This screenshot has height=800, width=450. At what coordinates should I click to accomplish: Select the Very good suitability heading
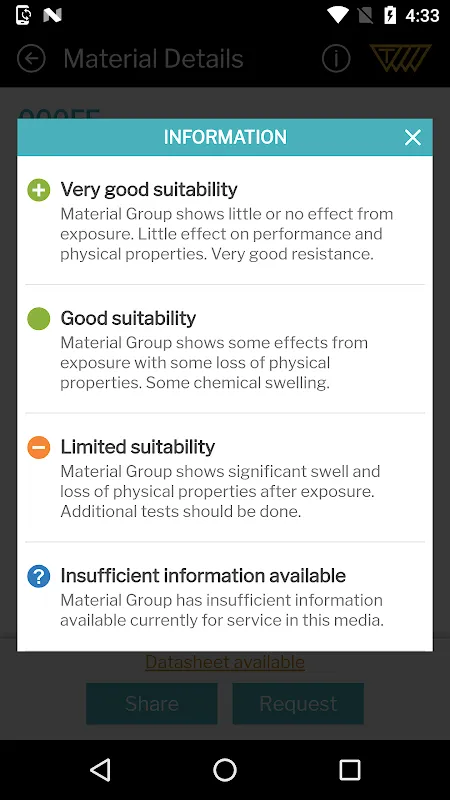click(x=149, y=189)
